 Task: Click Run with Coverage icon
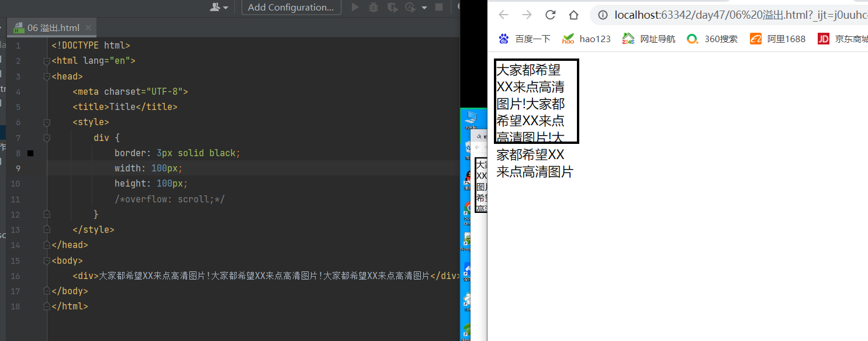point(392,7)
